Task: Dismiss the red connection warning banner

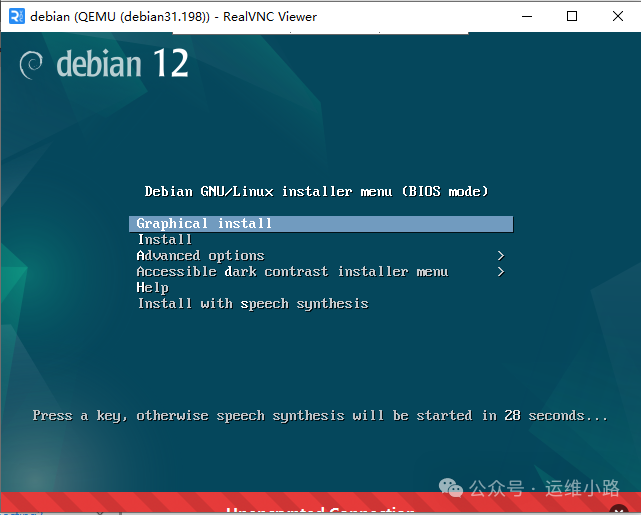Action: [619, 511]
